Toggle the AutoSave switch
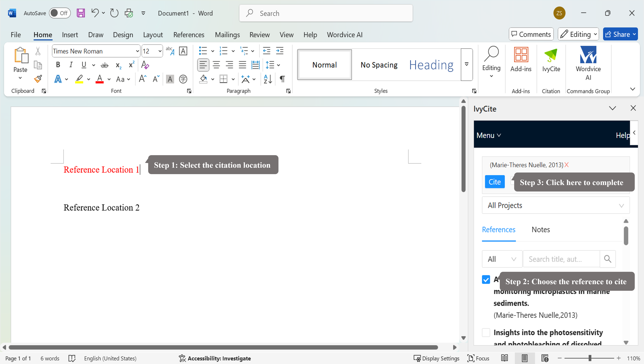 coord(60,13)
